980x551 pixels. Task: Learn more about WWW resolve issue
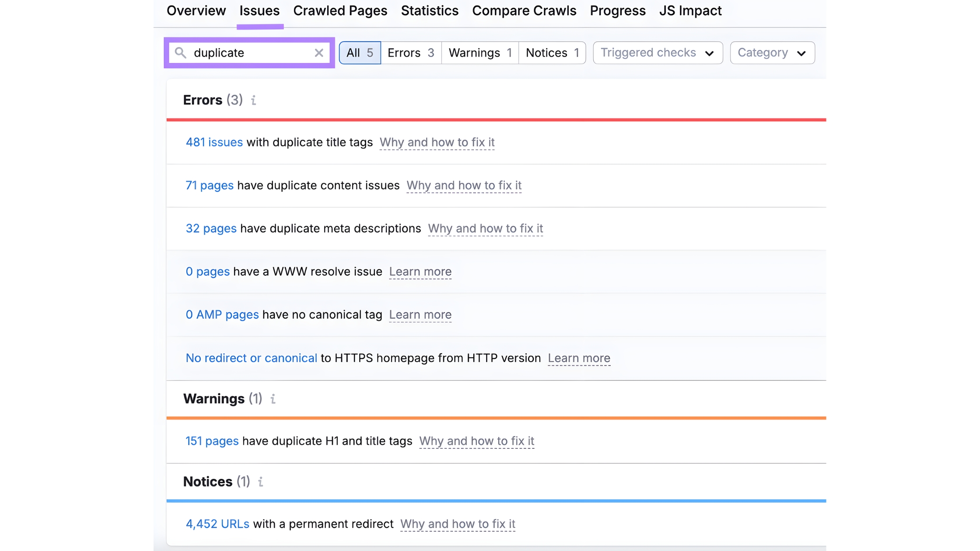pyautogui.click(x=420, y=272)
